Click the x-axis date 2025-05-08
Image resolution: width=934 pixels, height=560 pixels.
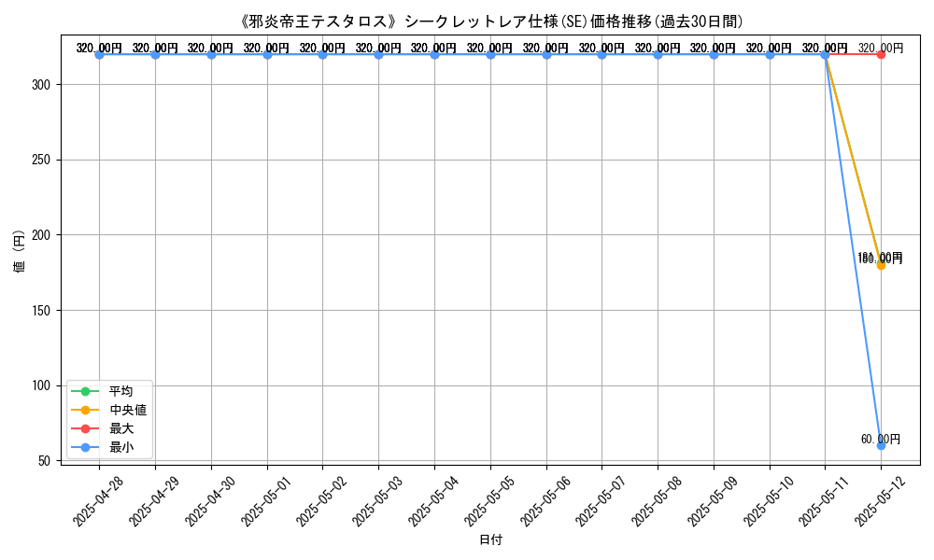657,501
